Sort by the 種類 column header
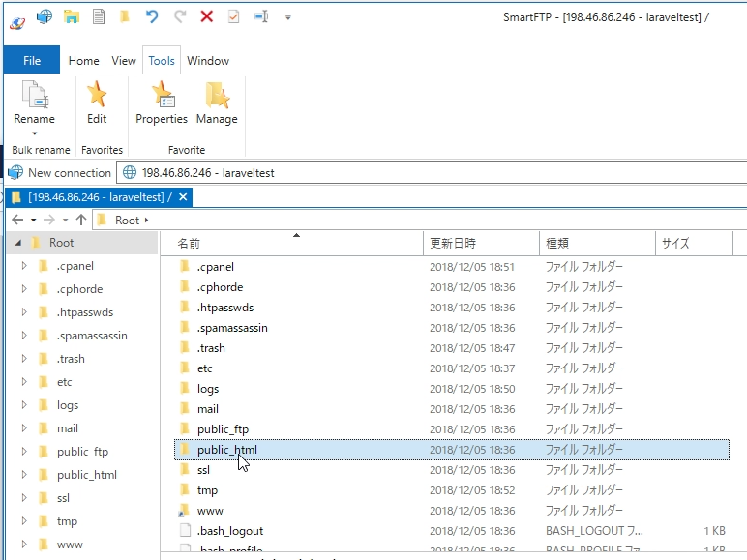Screen dimensions: 747x560 click(x=597, y=244)
